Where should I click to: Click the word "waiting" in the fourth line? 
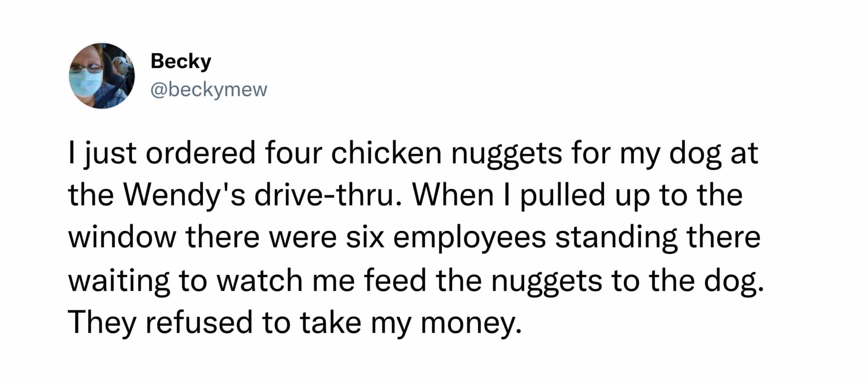pyautogui.click(x=119, y=281)
